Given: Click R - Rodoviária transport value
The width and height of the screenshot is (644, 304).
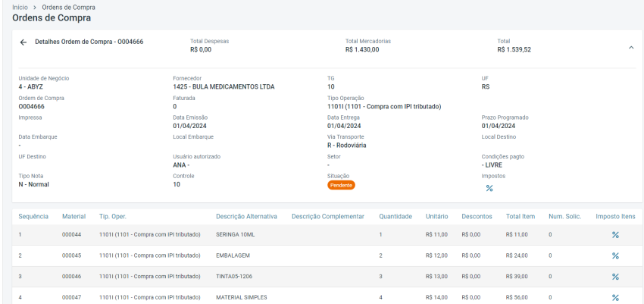Looking at the screenshot, I should pos(347,146).
